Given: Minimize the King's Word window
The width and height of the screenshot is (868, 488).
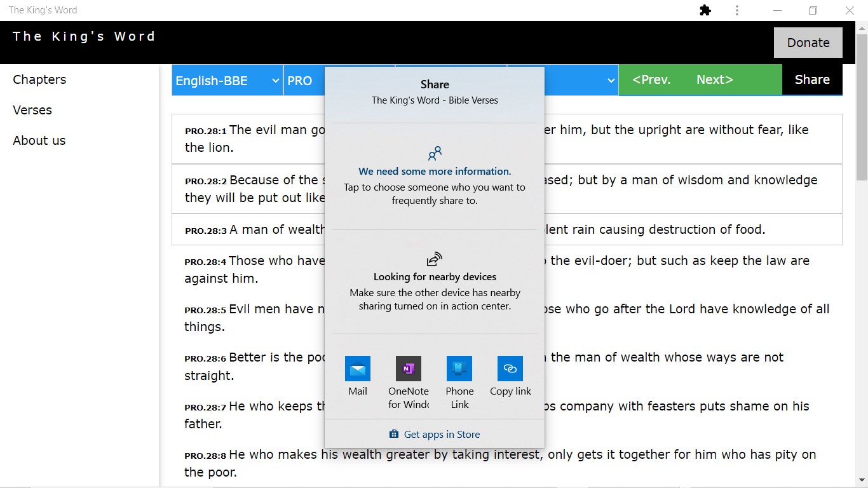Looking at the screenshot, I should click(777, 10).
